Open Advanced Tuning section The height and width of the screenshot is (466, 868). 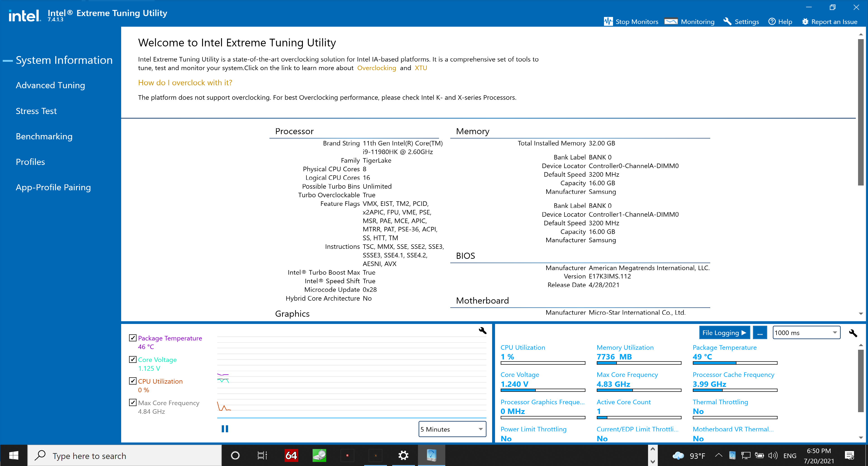click(x=50, y=85)
